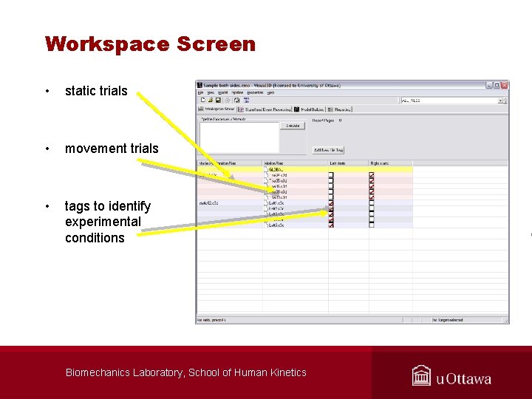
Task: Click the Save floppy disk toolbar icon
Action: [x=218, y=100]
